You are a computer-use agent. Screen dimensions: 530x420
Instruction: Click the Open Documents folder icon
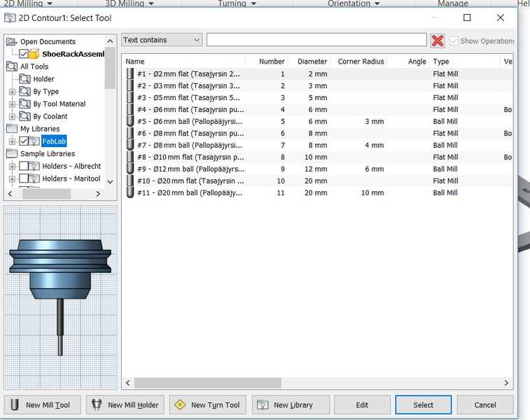[x=12, y=41]
